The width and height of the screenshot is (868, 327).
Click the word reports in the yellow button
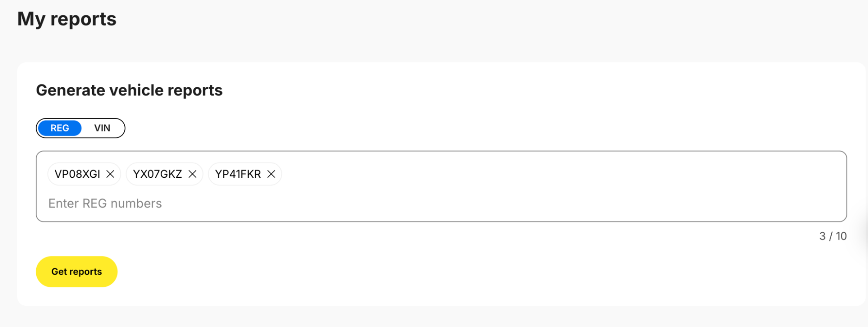86,272
